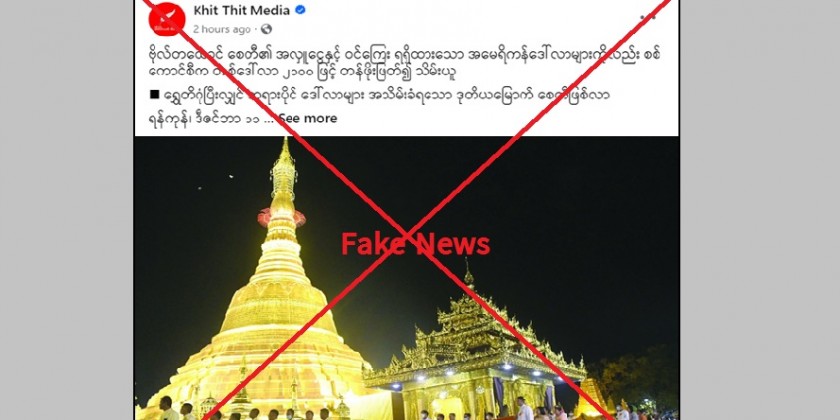Open the 2 hours ago timestamp link
Screen dimensions: 840x420
(x=221, y=29)
